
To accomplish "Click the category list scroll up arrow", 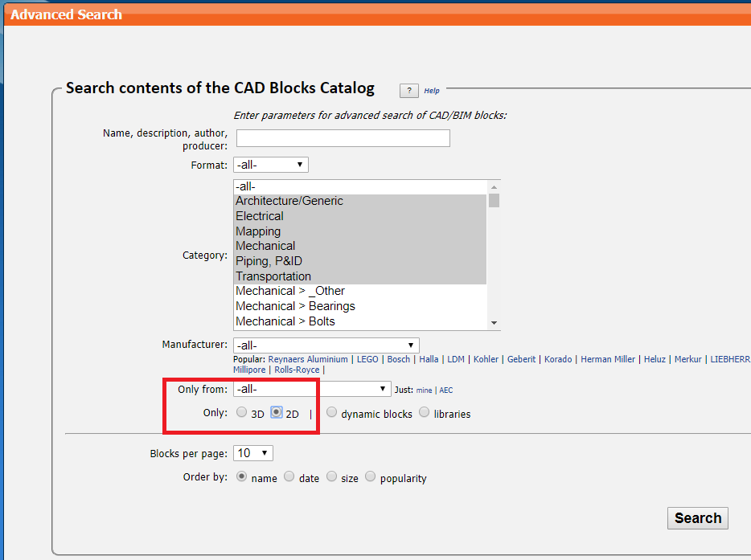I will pyautogui.click(x=494, y=187).
